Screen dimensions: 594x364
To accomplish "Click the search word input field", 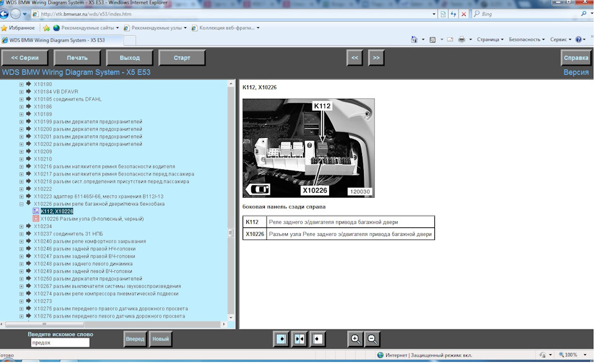I will click(x=60, y=342).
